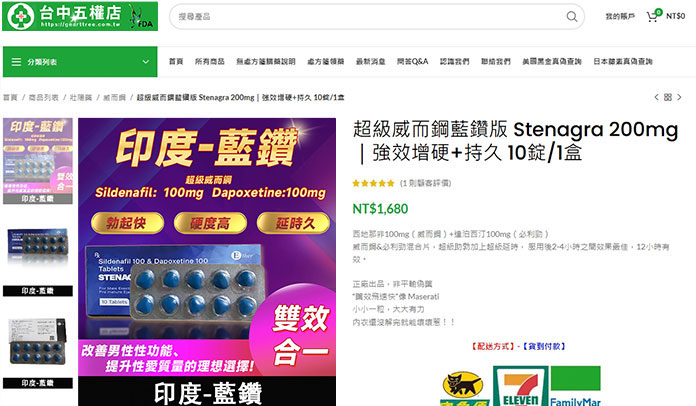Click 商品列表 breadcrumb link

pos(44,97)
